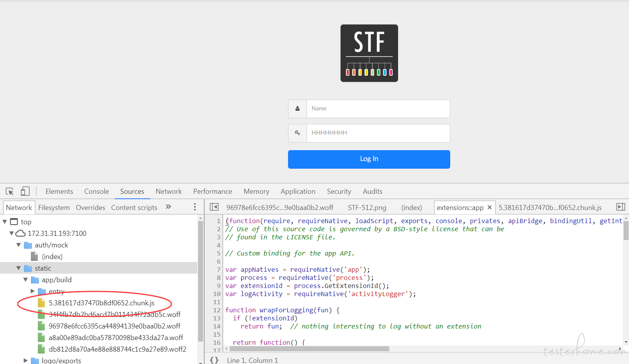Click the STF logo image

click(369, 53)
